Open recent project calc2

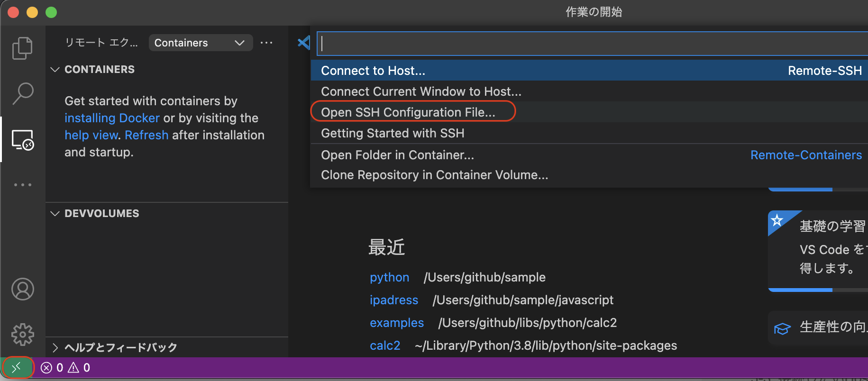[x=384, y=345]
